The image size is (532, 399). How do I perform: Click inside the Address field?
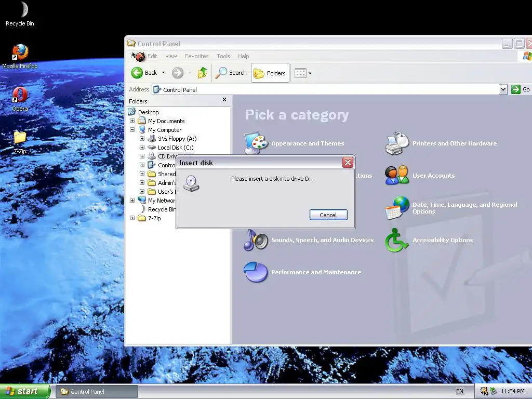click(x=325, y=89)
